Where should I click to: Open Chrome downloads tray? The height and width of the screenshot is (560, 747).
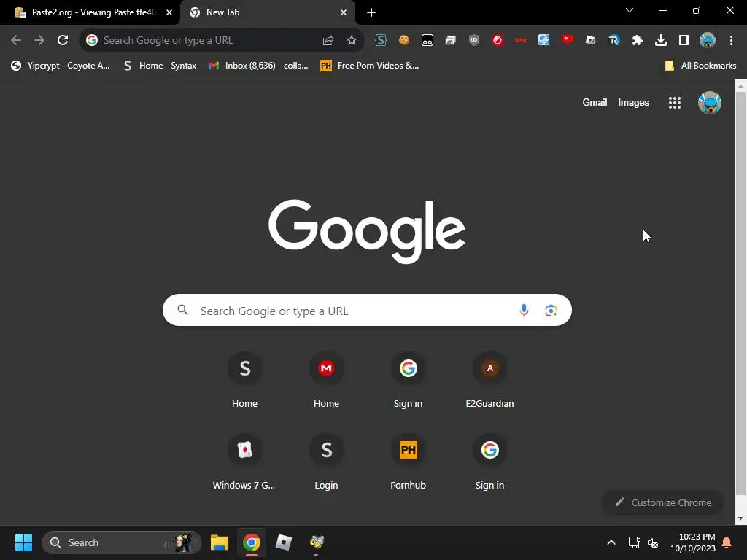pos(661,41)
